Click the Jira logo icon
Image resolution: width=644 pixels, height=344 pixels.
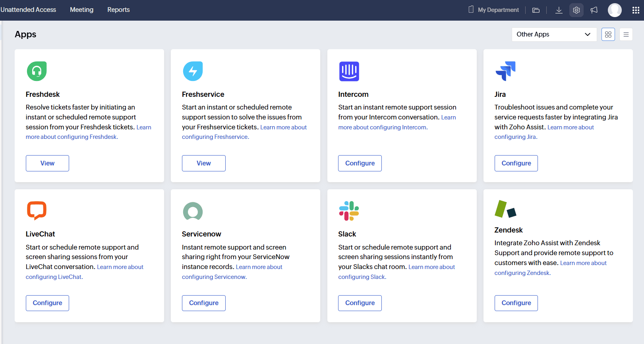pos(505,71)
